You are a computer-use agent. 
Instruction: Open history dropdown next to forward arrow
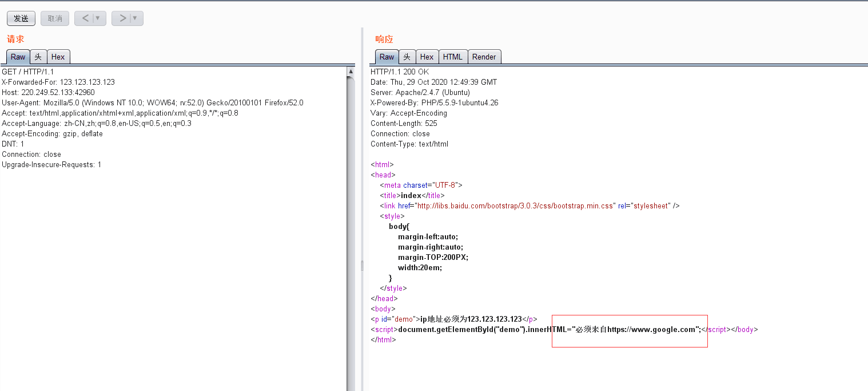click(136, 18)
